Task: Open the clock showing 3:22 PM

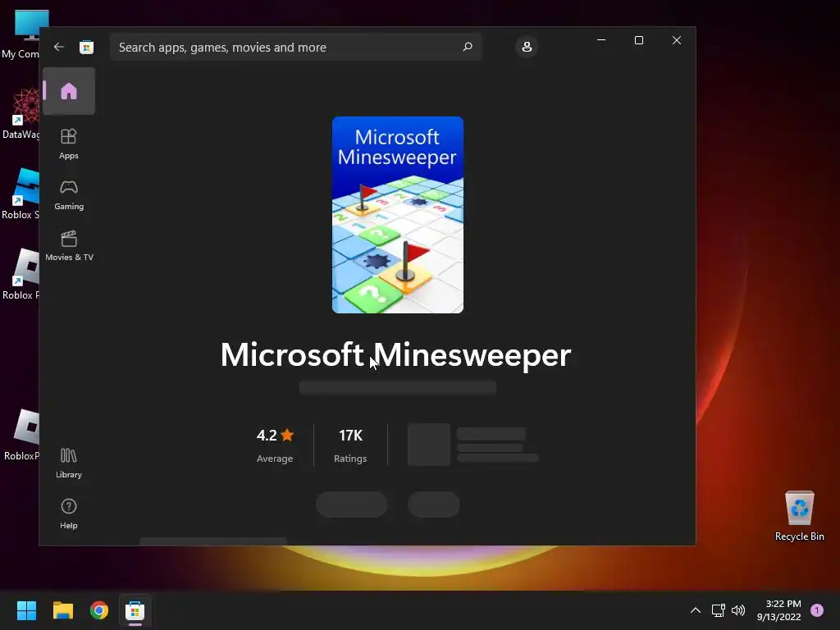Action: 779,610
